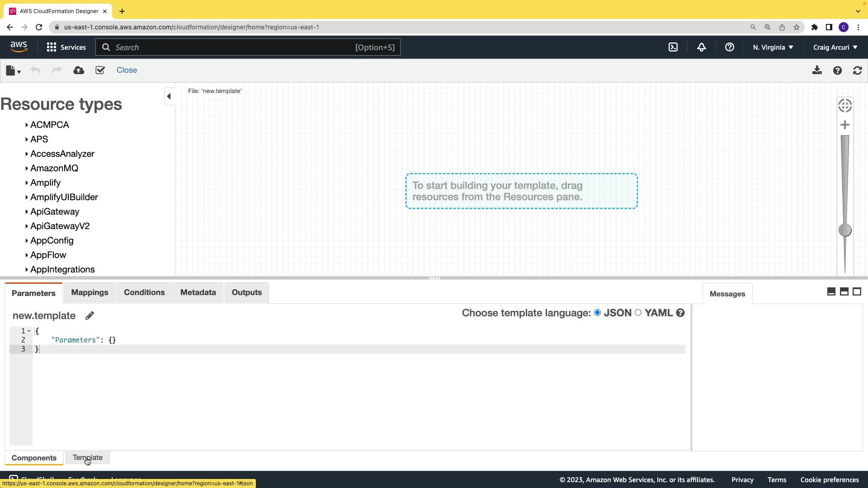Open AWS CloudShell icon in the top bar
Screen dimensions: 868x488
tap(673, 47)
